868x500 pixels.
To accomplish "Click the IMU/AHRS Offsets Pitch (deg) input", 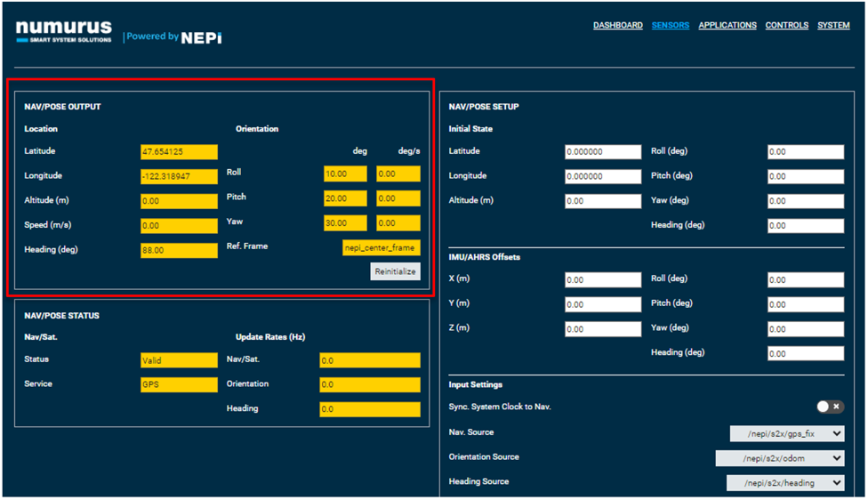I will point(806,304).
